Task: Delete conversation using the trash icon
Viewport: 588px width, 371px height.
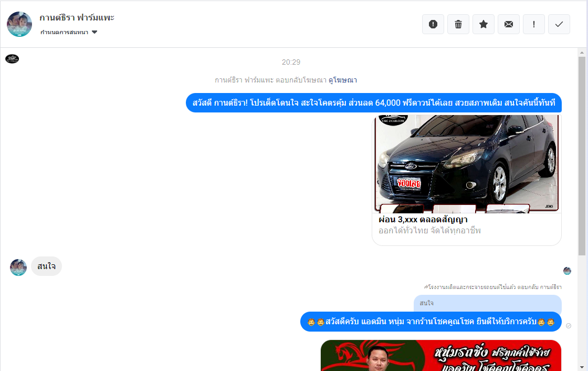Action: [458, 24]
